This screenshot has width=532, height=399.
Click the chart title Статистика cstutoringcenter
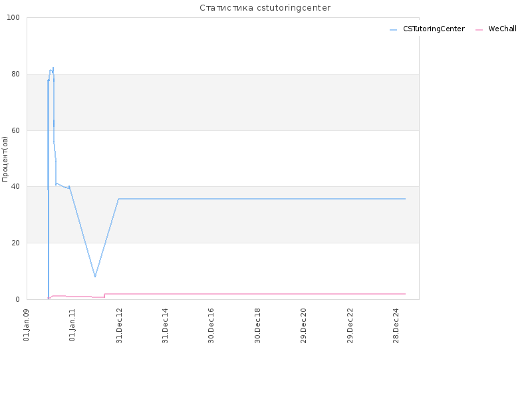pyautogui.click(x=265, y=8)
